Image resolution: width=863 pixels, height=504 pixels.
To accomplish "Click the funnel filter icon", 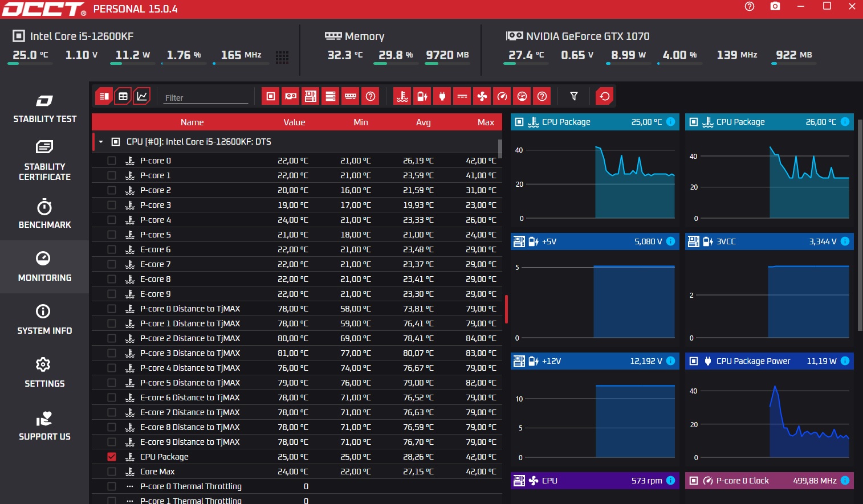I will 574,96.
